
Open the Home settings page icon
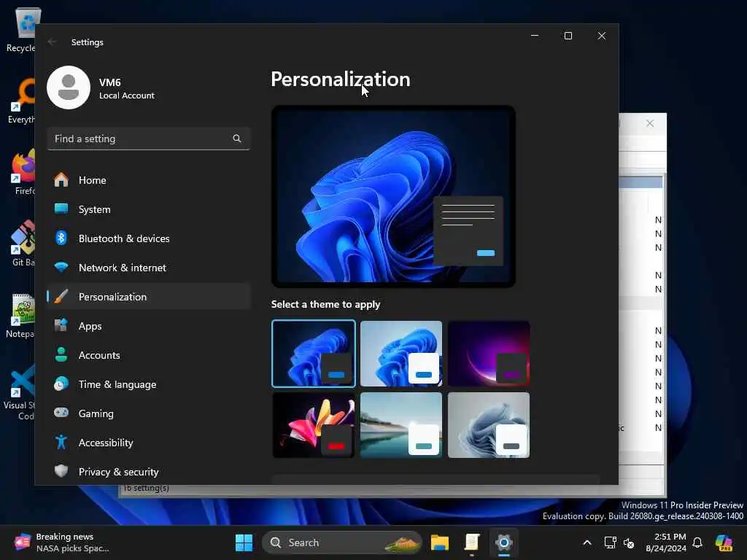(61, 180)
